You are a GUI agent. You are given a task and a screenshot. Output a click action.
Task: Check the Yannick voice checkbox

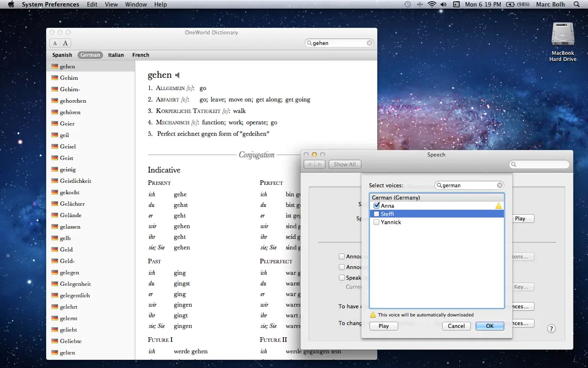(376, 222)
